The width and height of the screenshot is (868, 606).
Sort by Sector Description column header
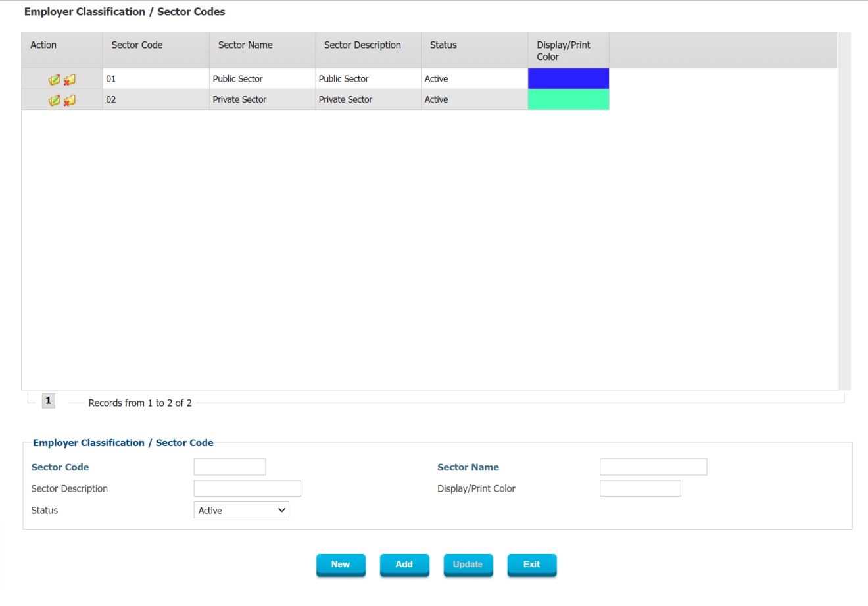[x=368, y=51]
